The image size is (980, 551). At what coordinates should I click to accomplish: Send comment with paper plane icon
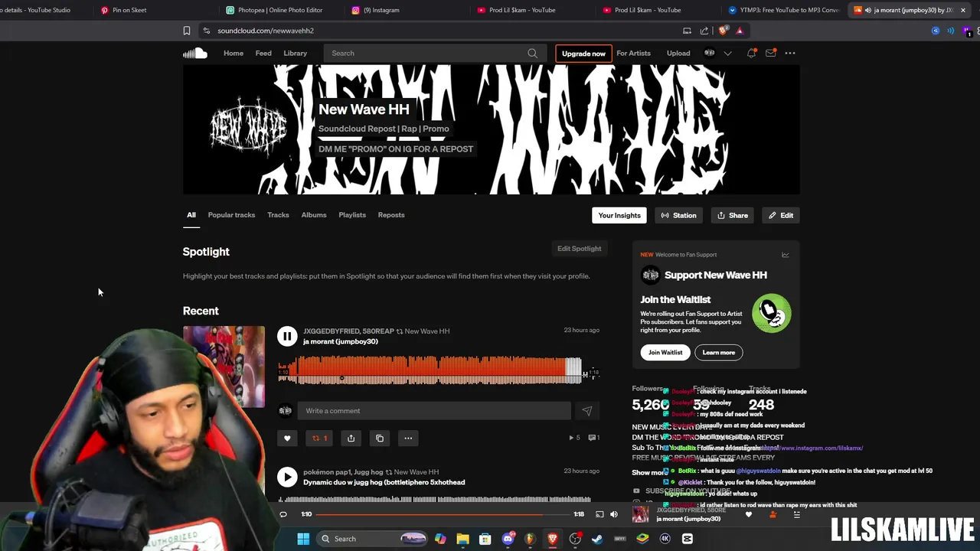click(x=587, y=411)
